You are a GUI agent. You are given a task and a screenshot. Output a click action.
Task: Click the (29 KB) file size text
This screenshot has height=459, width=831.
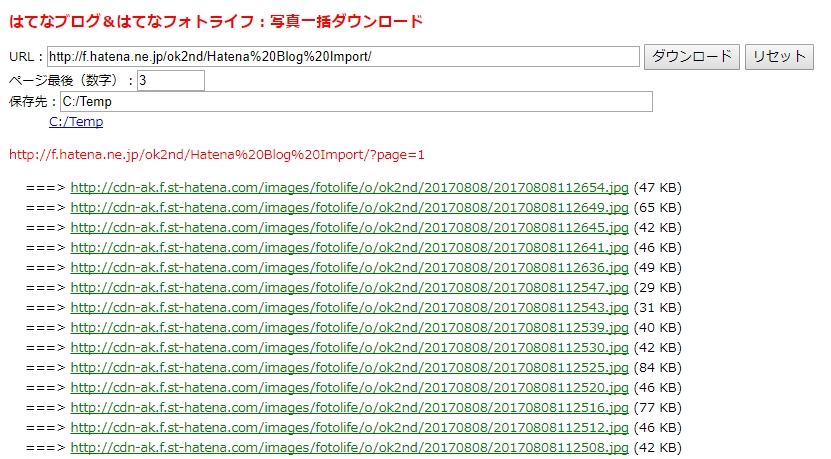(x=658, y=288)
